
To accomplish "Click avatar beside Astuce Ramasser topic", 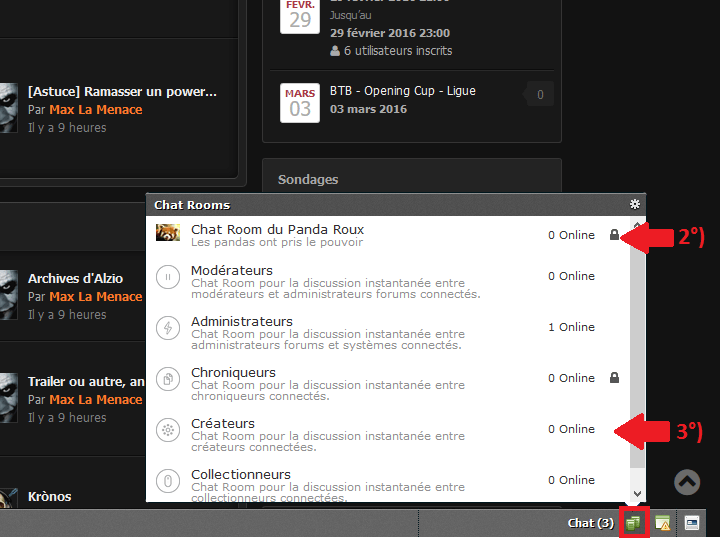I will (x=9, y=108).
